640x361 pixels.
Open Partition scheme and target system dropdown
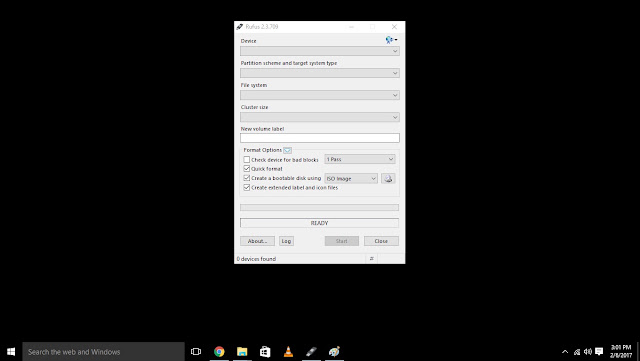[320, 73]
